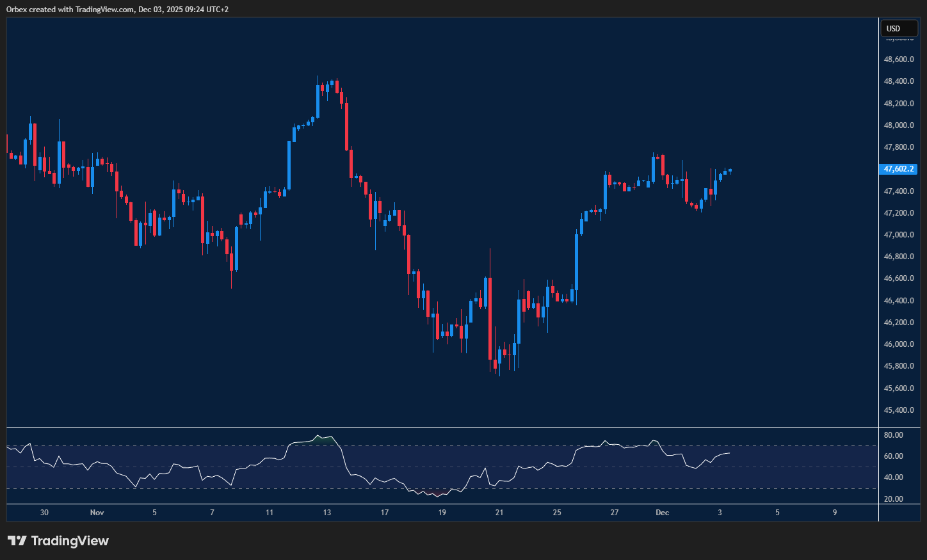Screen dimensions: 927x560
Task: Click the 45,400.0 price axis value
Action: (899, 408)
